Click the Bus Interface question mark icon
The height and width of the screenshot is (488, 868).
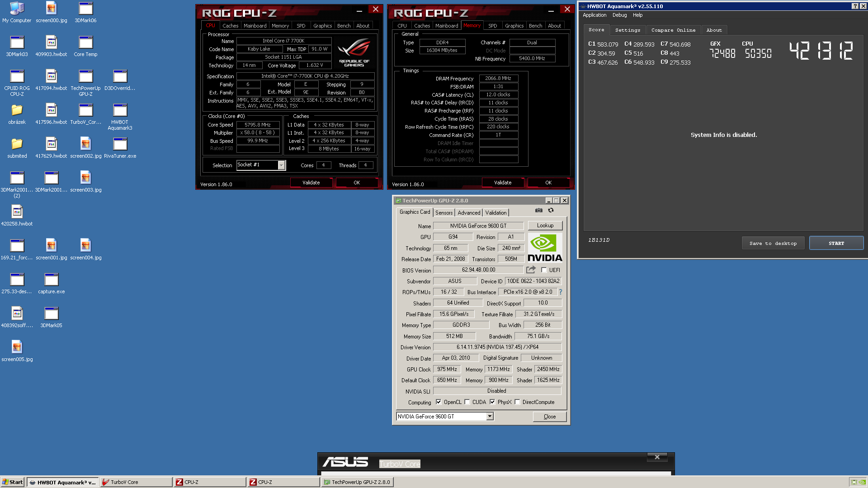[x=561, y=292]
